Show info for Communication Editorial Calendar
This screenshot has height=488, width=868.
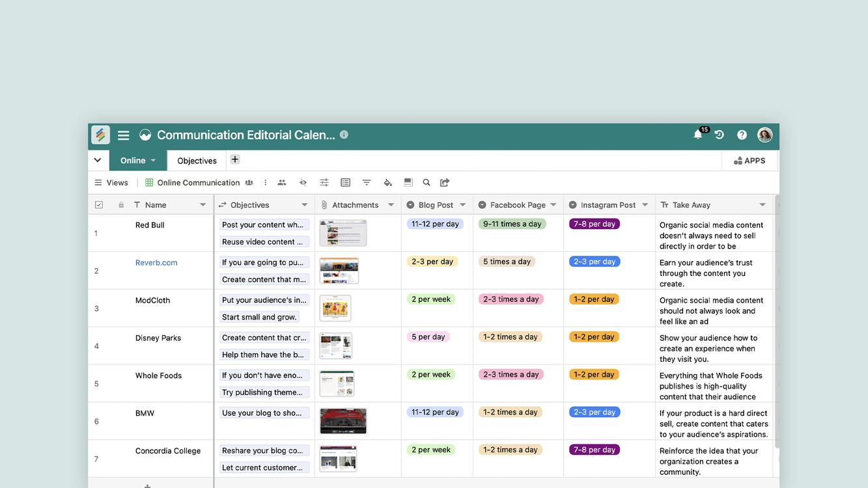pyautogui.click(x=344, y=135)
